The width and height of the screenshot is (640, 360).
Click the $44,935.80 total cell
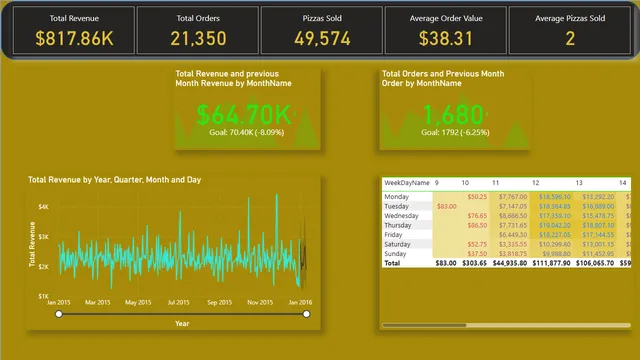[510, 263]
